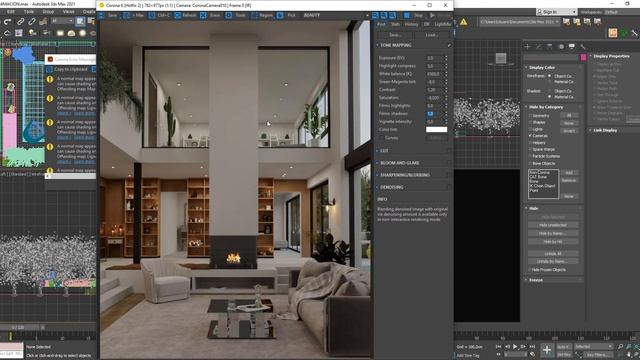Toggle Lights checkbox in Hide by Category

(x=530, y=129)
